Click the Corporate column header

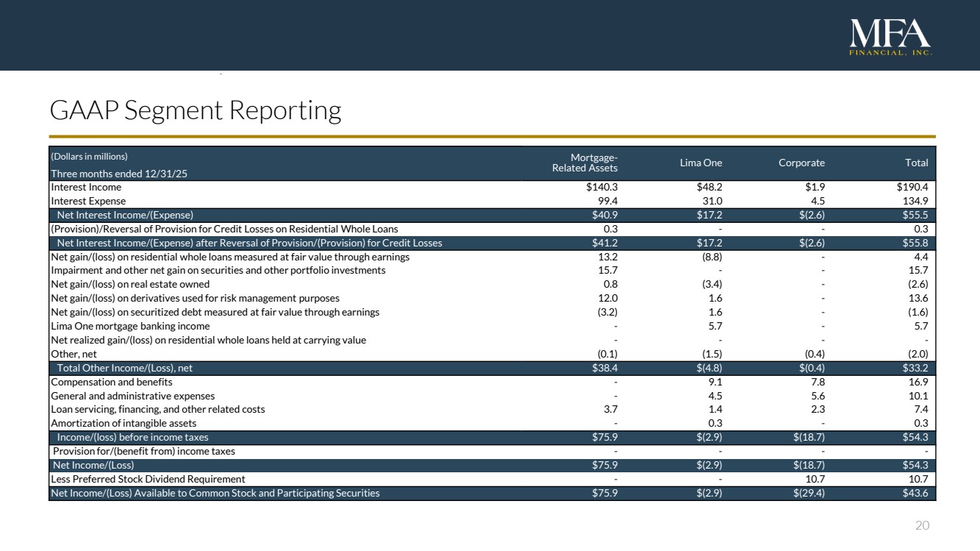[801, 163]
